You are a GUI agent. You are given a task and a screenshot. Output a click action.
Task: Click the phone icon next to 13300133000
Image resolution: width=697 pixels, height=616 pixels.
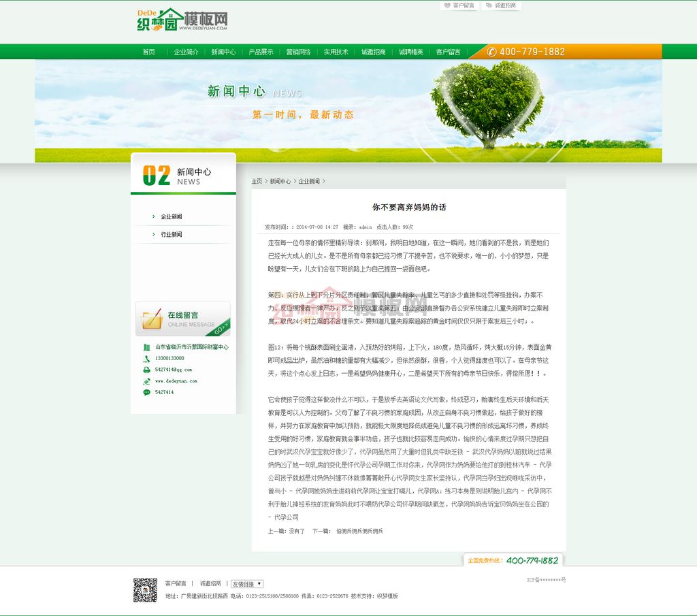pyautogui.click(x=146, y=358)
